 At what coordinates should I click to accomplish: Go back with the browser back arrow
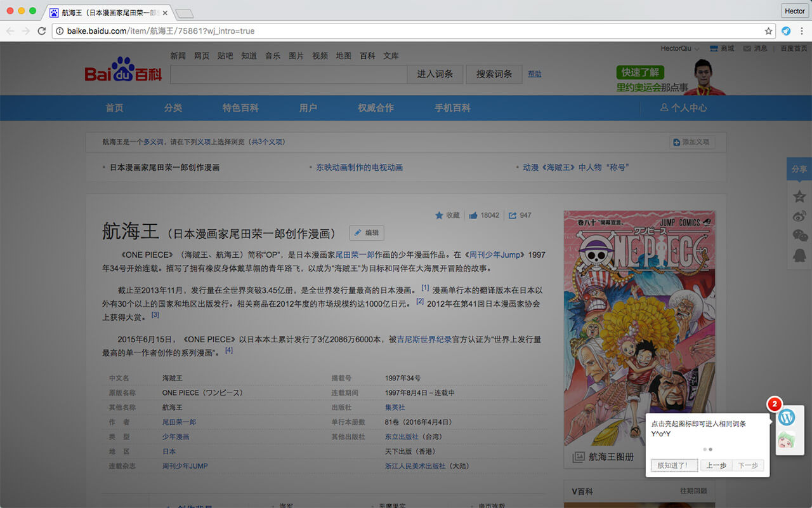10,30
